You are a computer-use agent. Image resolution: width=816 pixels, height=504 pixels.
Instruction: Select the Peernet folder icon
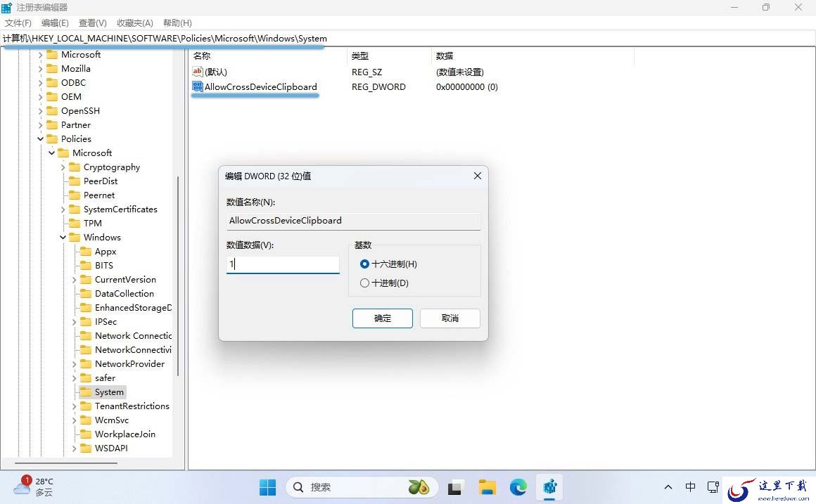(x=75, y=195)
